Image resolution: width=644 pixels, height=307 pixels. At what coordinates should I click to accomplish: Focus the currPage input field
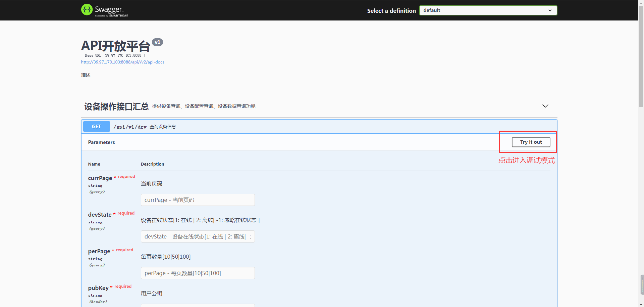click(x=198, y=200)
